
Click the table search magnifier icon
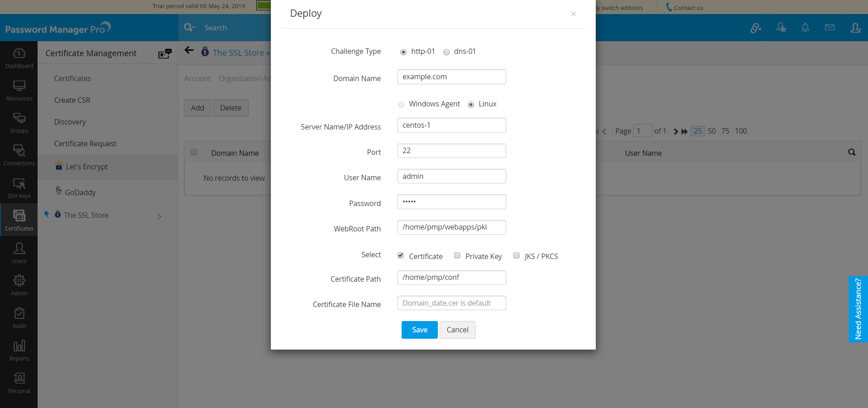click(852, 153)
